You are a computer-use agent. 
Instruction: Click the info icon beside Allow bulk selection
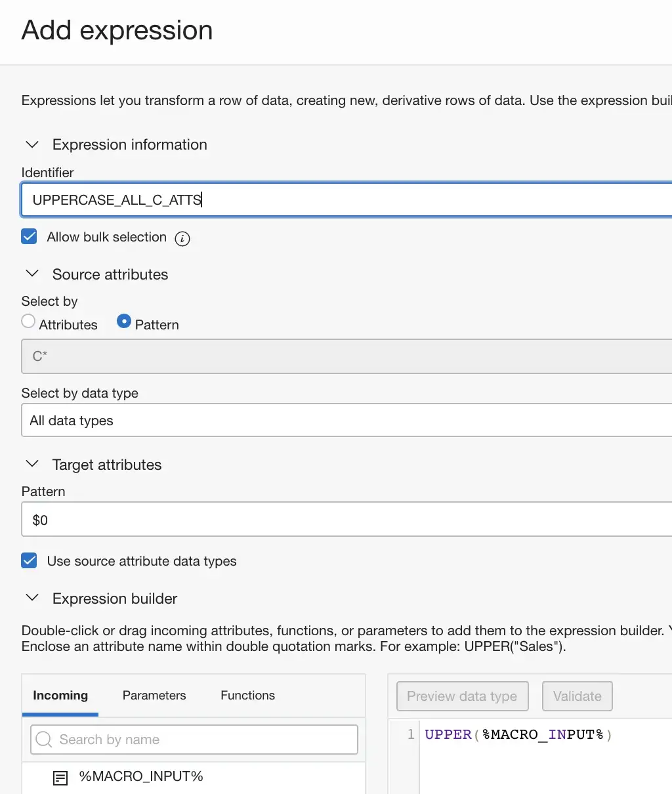(x=182, y=239)
